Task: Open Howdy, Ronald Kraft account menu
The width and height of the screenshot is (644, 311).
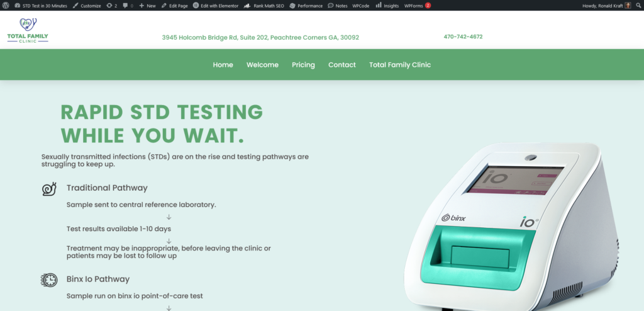Action: [x=607, y=6]
